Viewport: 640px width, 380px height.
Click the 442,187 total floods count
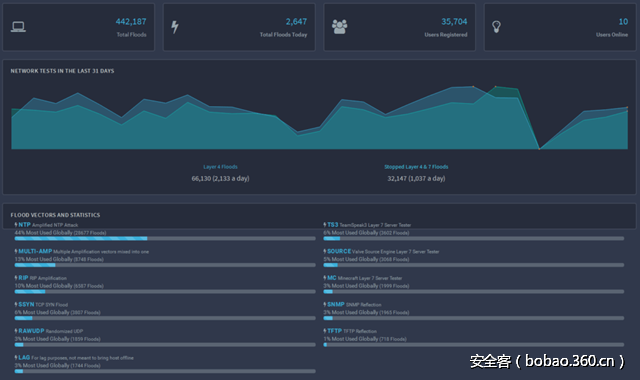point(131,22)
